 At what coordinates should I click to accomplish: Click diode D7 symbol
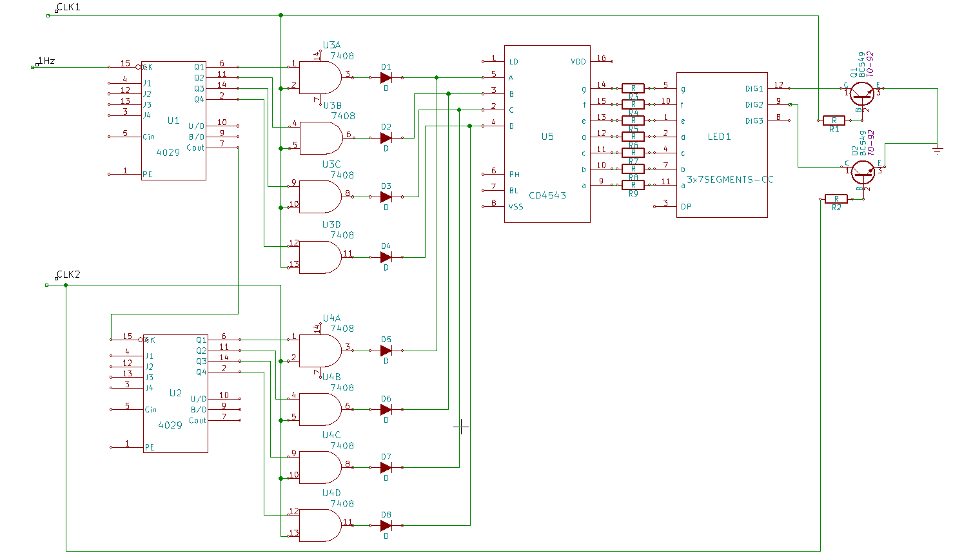pos(386,467)
